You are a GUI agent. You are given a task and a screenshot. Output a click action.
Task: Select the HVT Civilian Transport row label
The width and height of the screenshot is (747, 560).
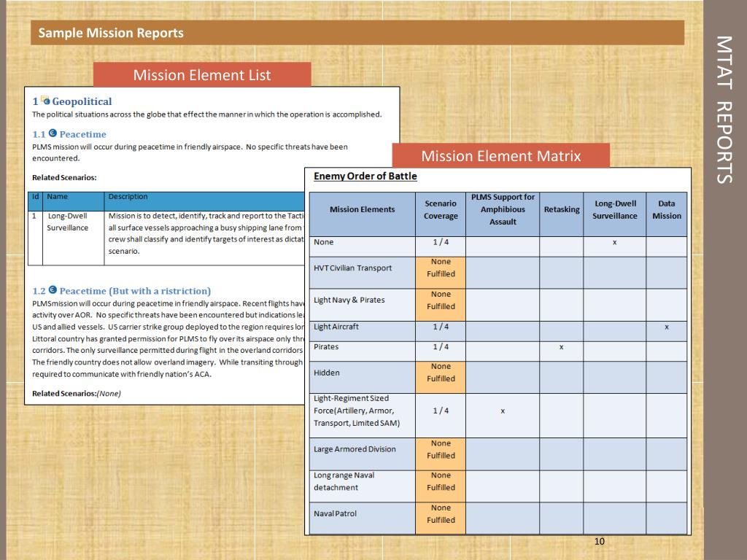pos(352,268)
